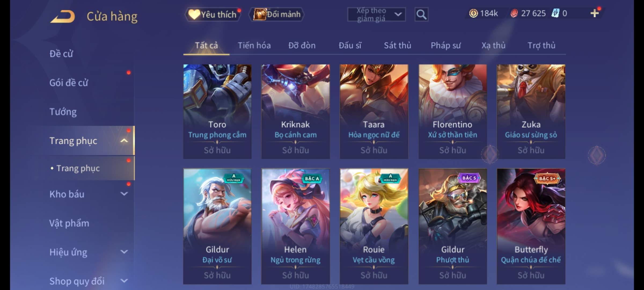Switch to the Sát thủ tab
This screenshot has width=644, height=290.
[x=397, y=45]
